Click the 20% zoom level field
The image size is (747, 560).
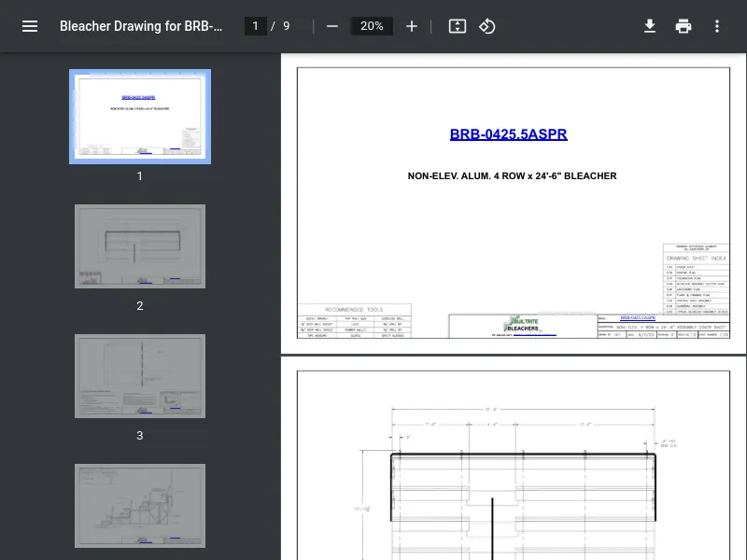(x=372, y=26)
